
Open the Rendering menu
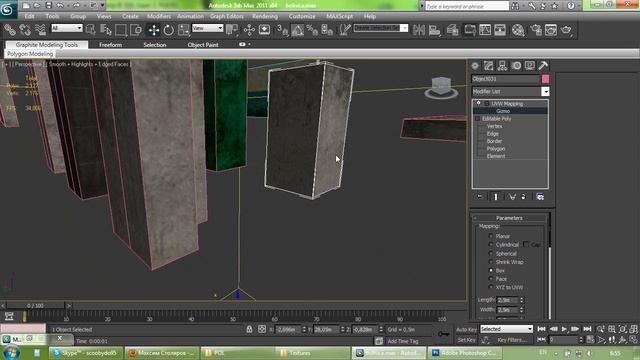coord(265,16)
